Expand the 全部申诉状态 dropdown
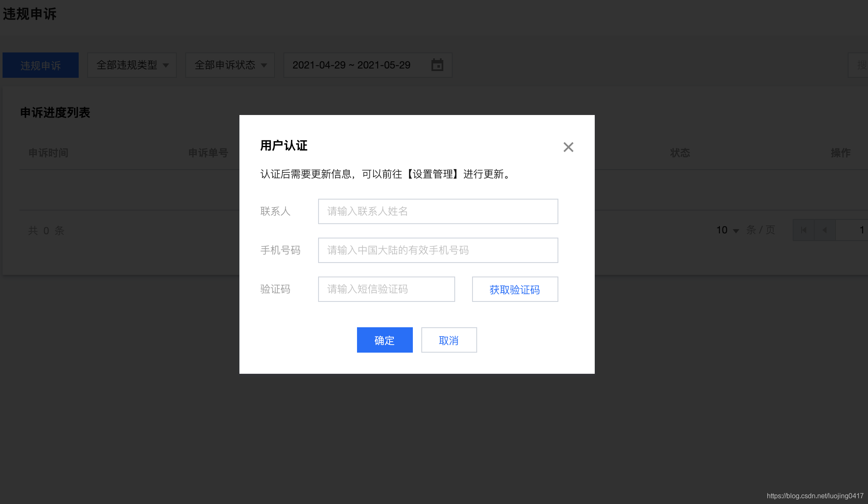This screenshot has height=504, width=868. [x=230, y=65]
